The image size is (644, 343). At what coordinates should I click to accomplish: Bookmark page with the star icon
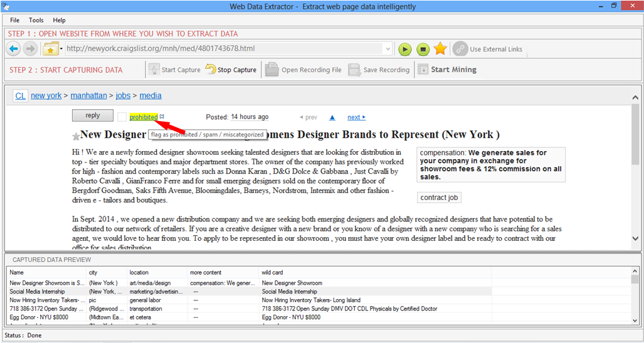click(x=440, y=49)
